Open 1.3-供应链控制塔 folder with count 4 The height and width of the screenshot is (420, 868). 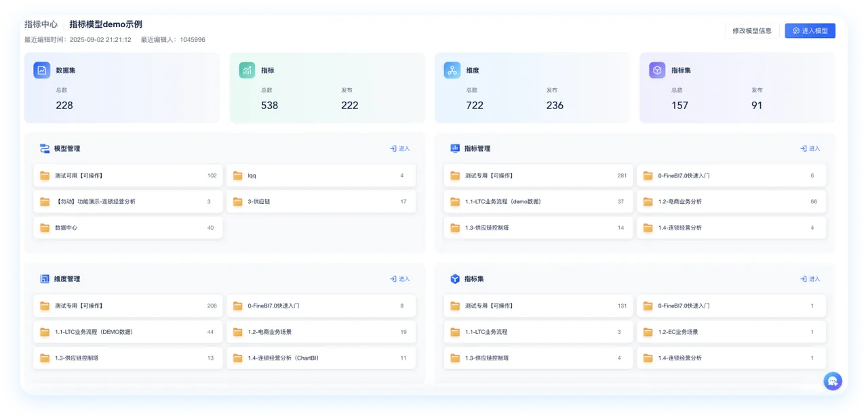pyautogui.click(x=538, y=358)
